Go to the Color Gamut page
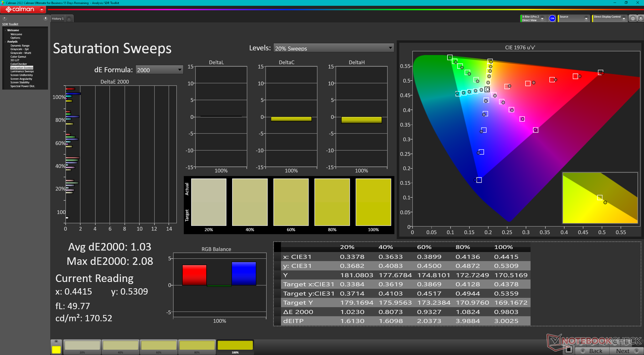 pos(18,57)
